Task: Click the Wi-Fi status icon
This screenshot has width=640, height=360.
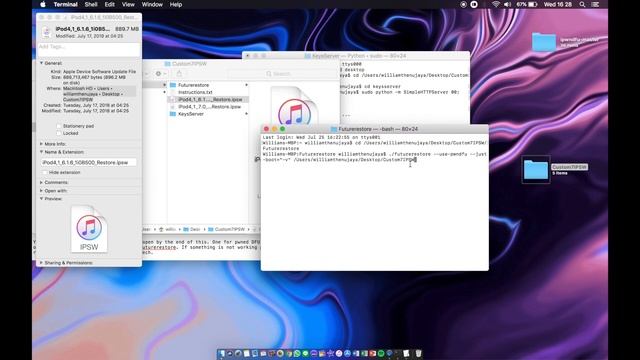Action: pyautogui.click(x=496, y=4)
